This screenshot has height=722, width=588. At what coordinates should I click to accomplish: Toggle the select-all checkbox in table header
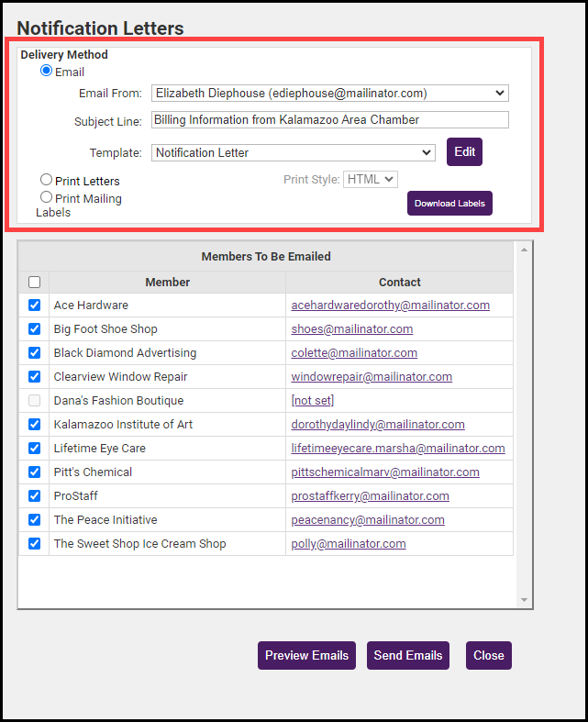click(34, 283)
